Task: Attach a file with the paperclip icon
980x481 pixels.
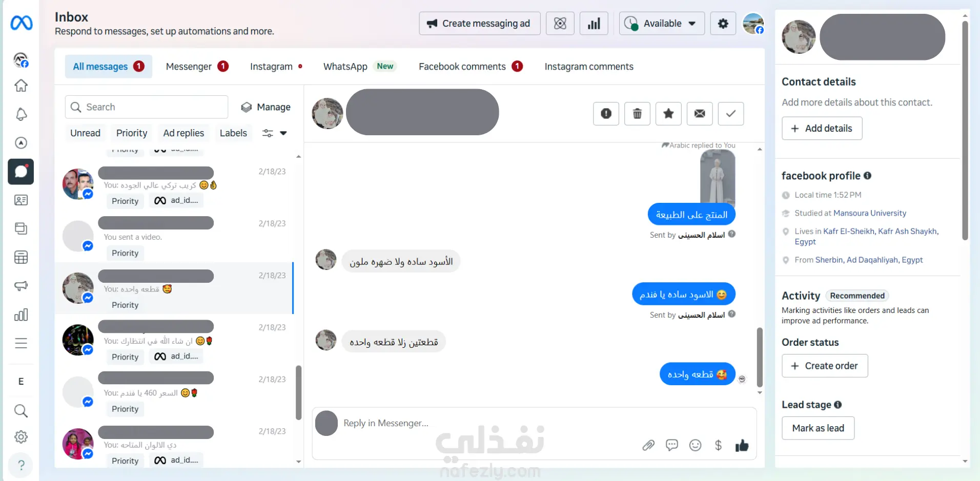Action: pos(648,445)
